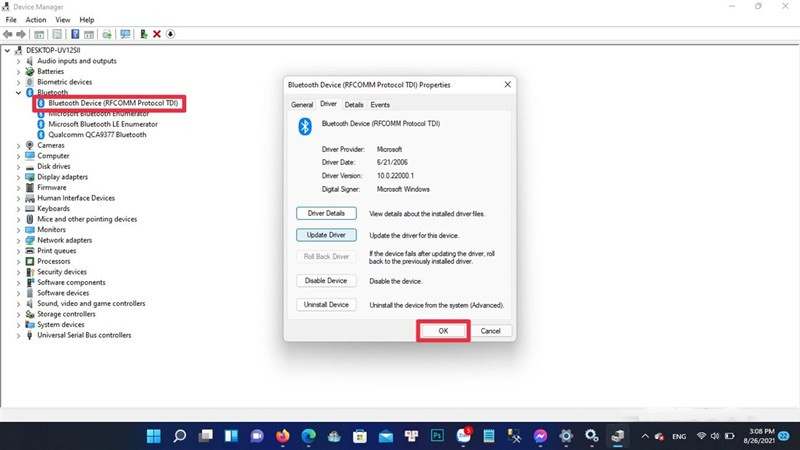Click the red X uninstall device toolbar icon
This screenshot has height=450, width=800.
[x=157, y=33]
